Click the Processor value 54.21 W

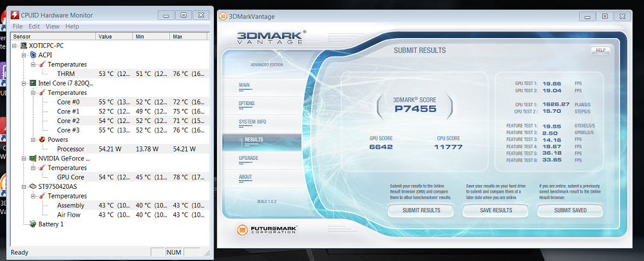point(111,149)
